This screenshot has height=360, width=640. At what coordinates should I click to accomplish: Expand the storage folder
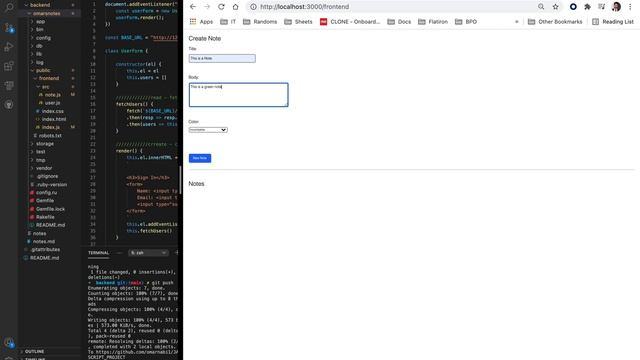tap(42, 144)
